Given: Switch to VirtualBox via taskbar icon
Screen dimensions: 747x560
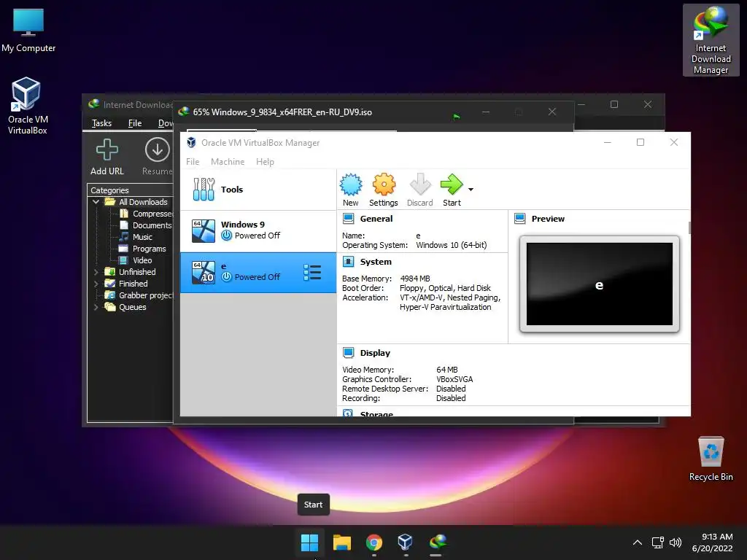Looking at the screenshot, I should point(406,542).
